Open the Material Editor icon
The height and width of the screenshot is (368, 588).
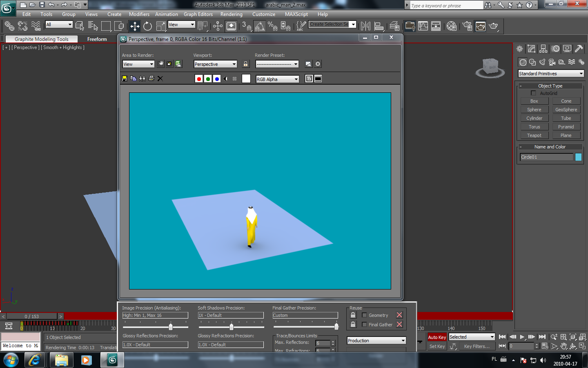451,26
